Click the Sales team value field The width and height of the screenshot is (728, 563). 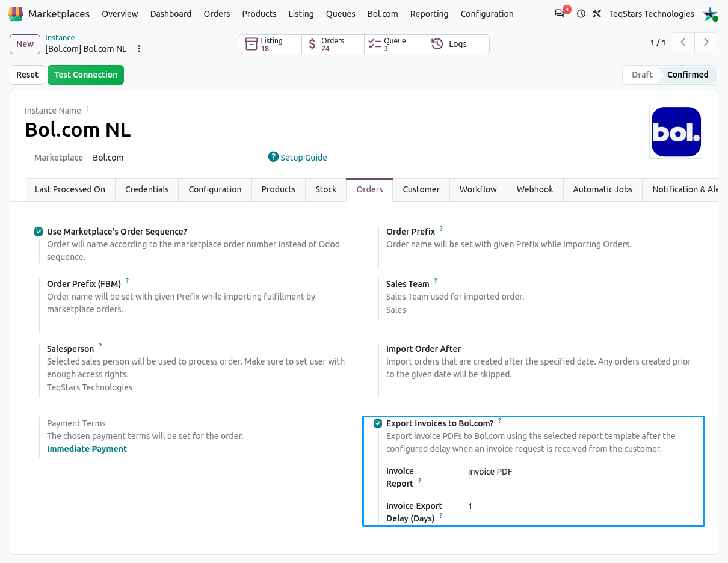coord(396,310)
